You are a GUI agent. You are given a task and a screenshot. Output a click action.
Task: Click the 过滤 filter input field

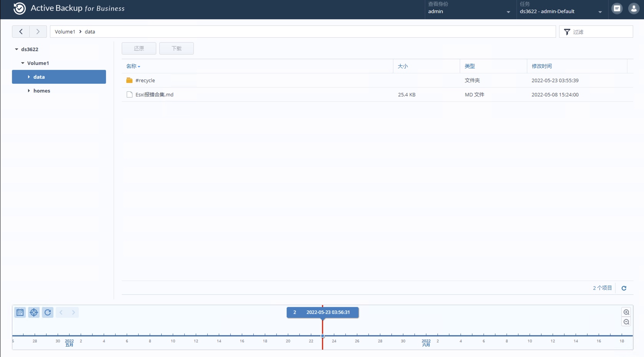[596, 31]
